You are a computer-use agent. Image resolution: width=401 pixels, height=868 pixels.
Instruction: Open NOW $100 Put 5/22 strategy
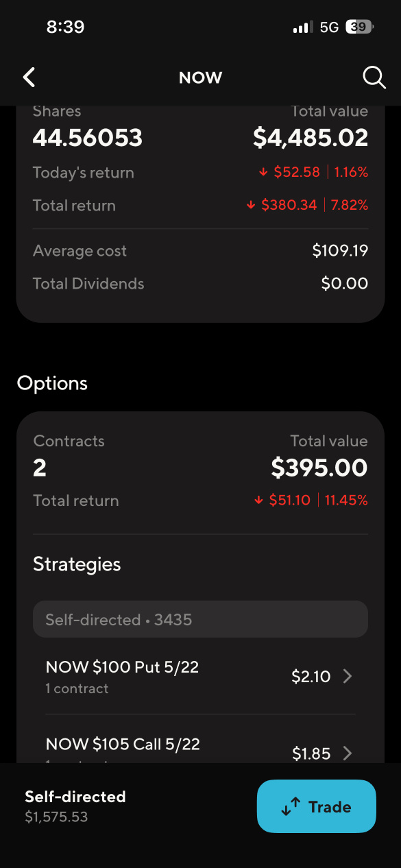coord(200,676)
